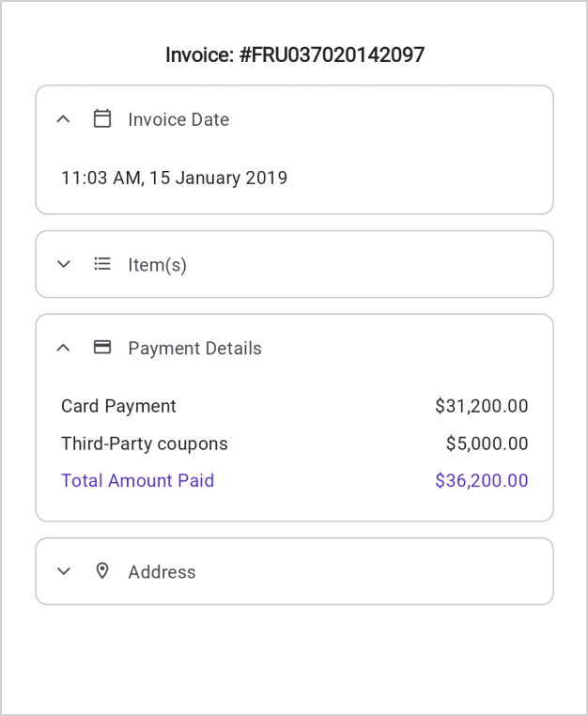Image resolution: width=588 pixels, height=716 pixels.
Task: Click the $36,200.00 total amount value
Action: click(x=481, y=480)
